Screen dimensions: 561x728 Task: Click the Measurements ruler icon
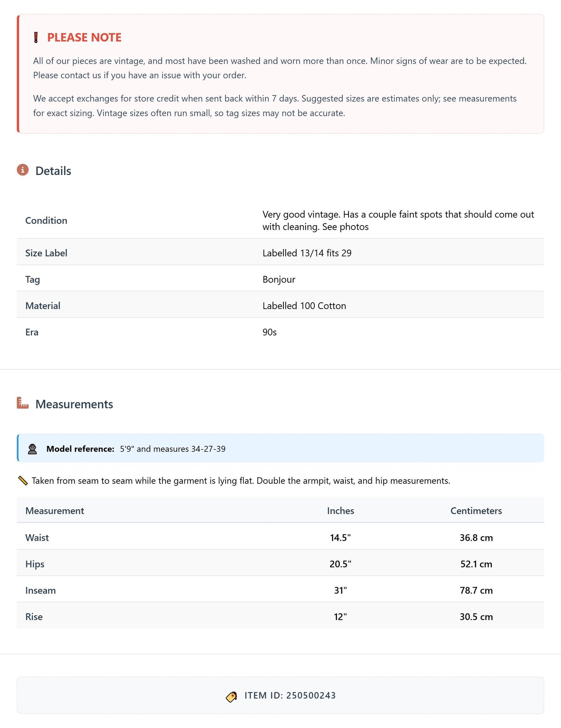[23, 403]
